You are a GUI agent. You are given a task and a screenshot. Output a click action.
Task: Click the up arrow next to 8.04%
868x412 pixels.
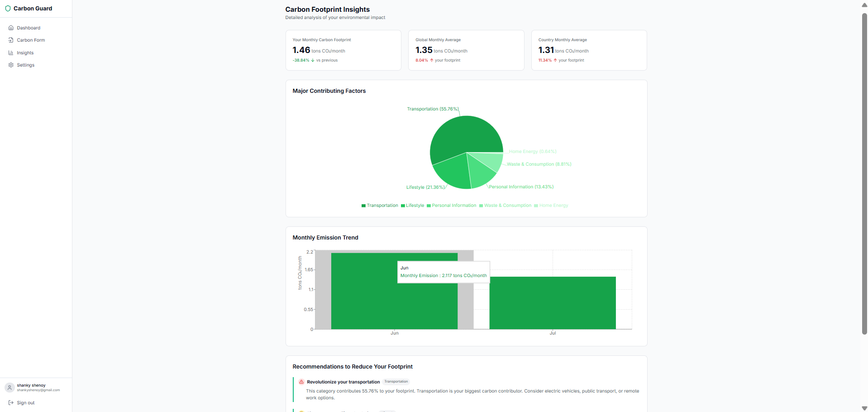pos(432,60)
